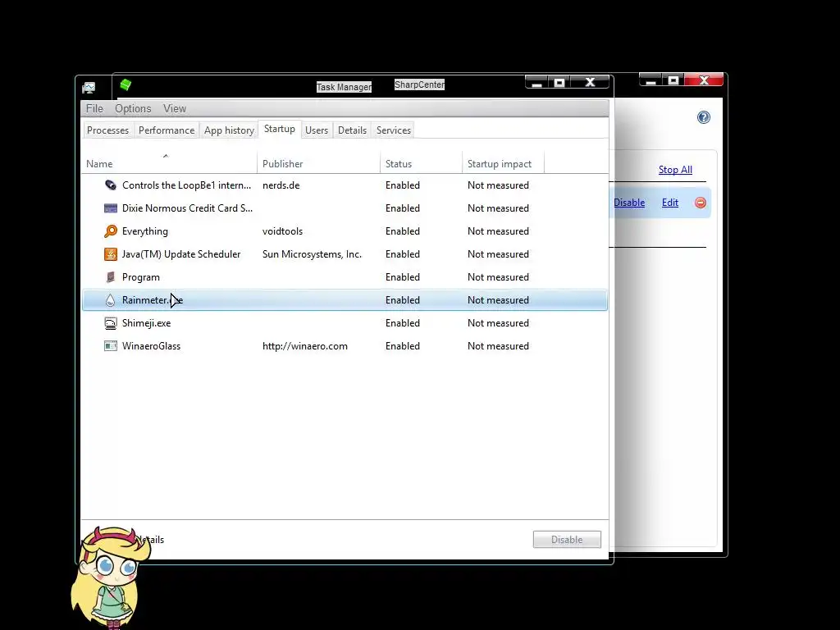
Task: Click the red remove icon in SharpCenter
Action: tap(701, 203)
